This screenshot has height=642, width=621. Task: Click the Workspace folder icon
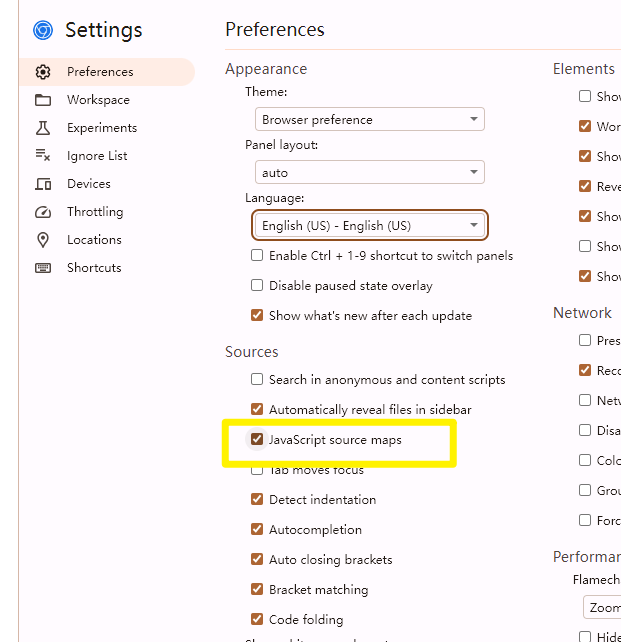click(43, 100)
